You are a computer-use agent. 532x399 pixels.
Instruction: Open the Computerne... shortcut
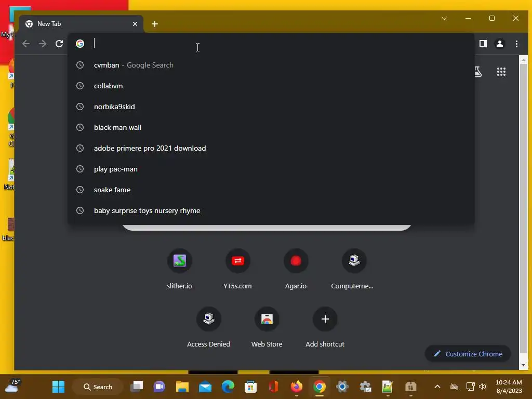pyautogui.click(x=354, y=268)
